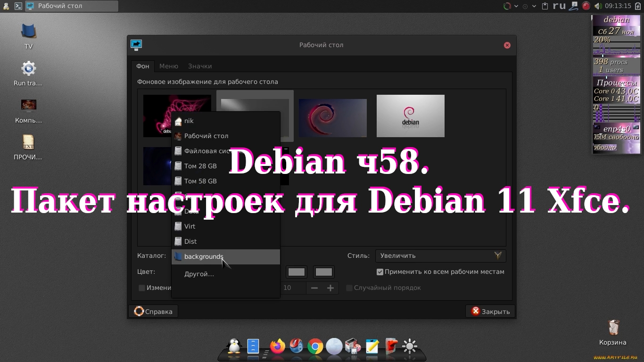
Task: Select Файловая система in the catalog list
Action: 226,151
